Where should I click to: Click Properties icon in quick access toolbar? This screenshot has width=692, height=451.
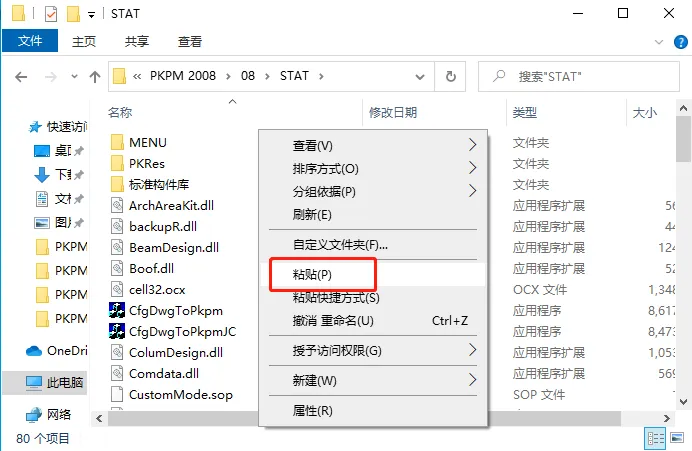[51, 14]
